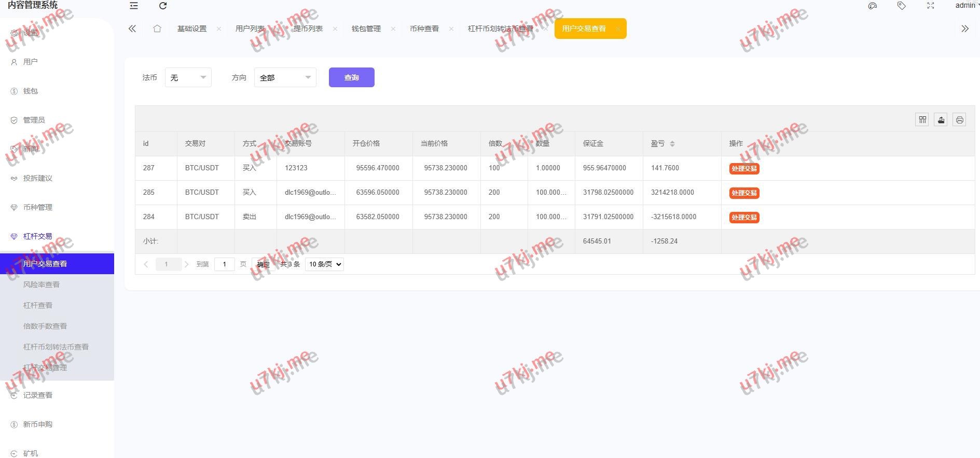Toggle fullscreen mode icon
Image resolution: width=980 pixels, height=458 pixels.
(931, 6)
